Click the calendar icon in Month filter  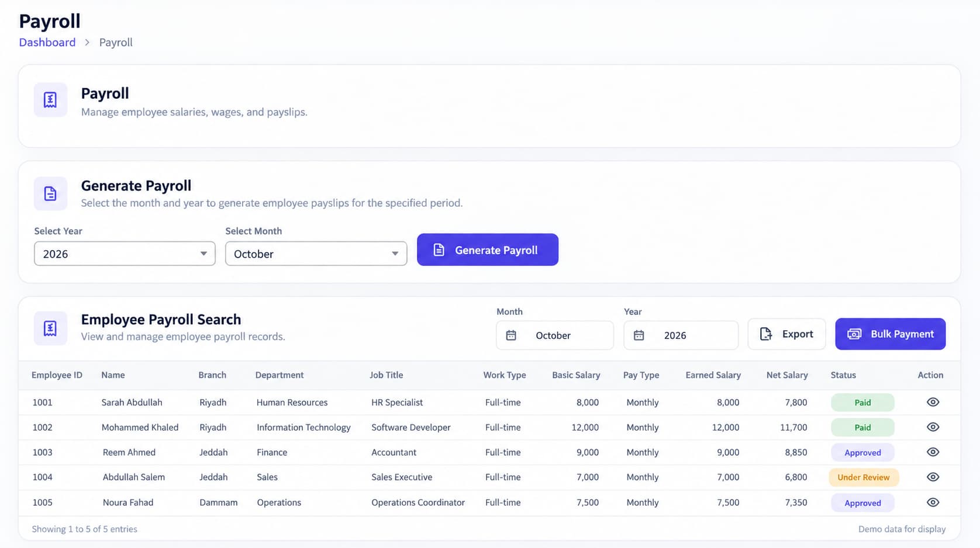point(511,335)
